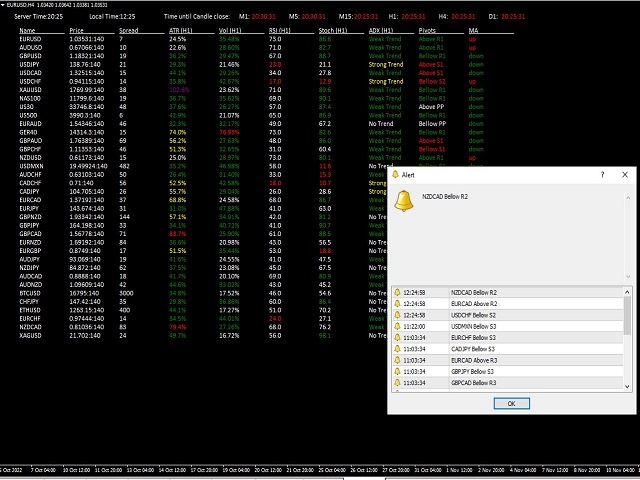The image size is (640, 480).
Task: Select the XAGUSD symbol row
Action: click(x=31, y=335)
